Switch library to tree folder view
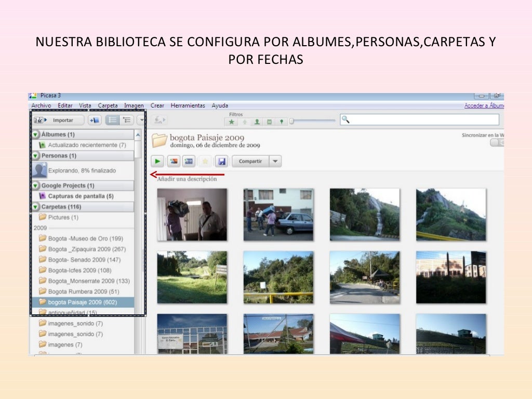This screenshot has width=532, height=399. 126,120
